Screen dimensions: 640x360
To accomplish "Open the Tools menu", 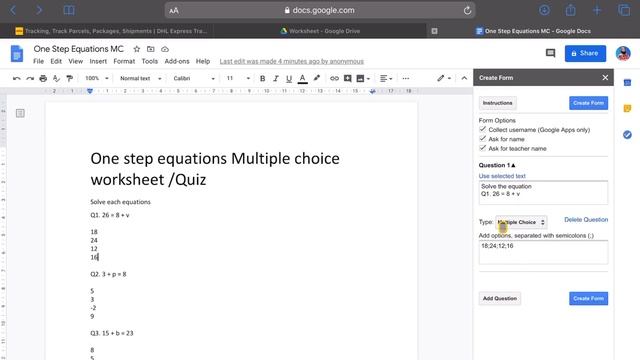I will click(149, 61).
